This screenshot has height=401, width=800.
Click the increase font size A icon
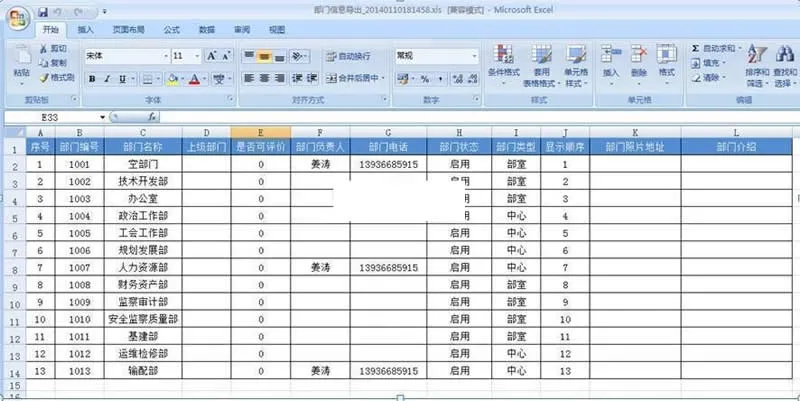pyautogui.click(x=212, y=56)
